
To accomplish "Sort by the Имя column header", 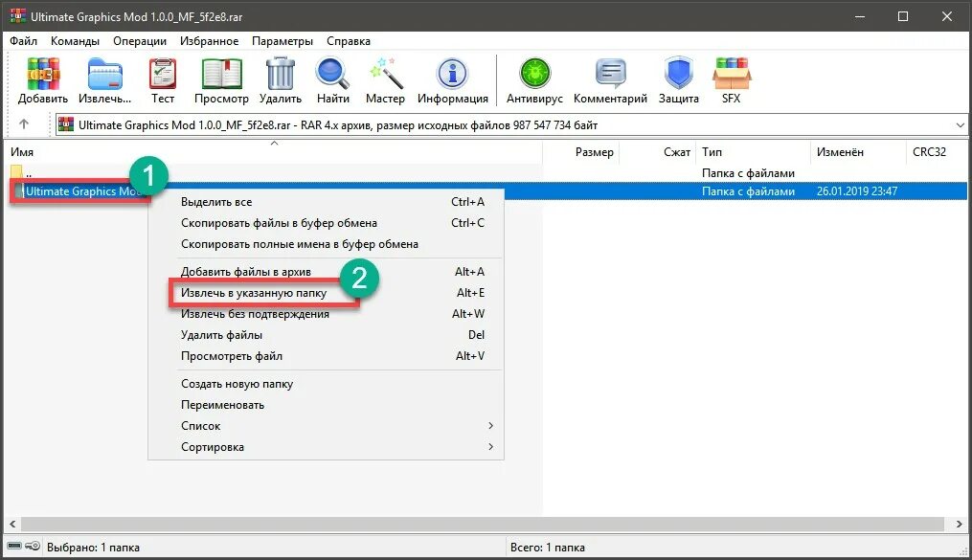I will [x=274, y=152].
